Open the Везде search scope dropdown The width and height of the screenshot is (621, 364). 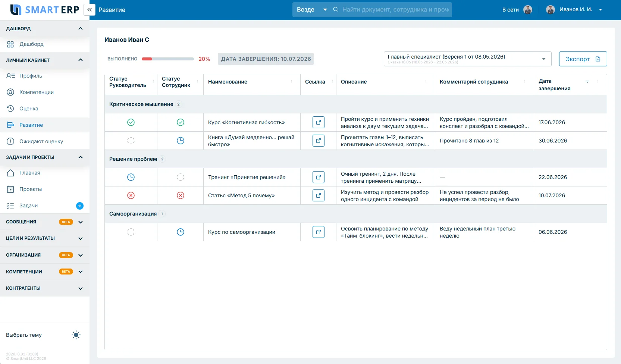(311, 10)
